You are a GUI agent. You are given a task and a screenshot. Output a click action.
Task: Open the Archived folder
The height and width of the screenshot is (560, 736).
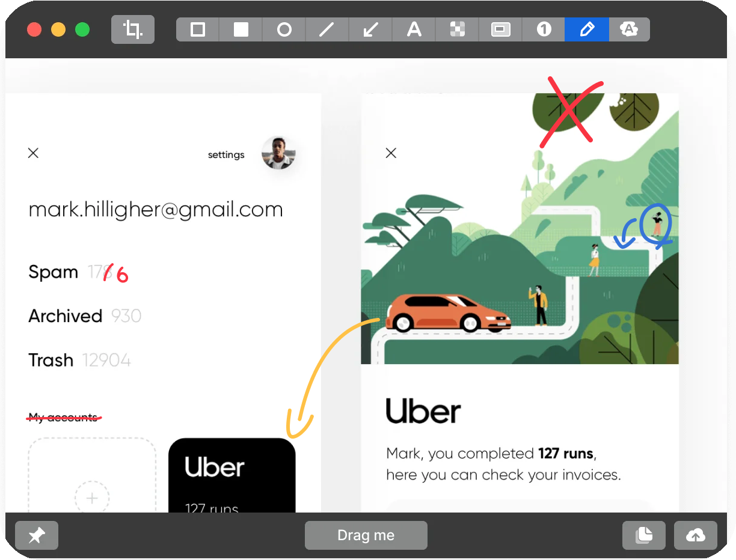(66, 316)
